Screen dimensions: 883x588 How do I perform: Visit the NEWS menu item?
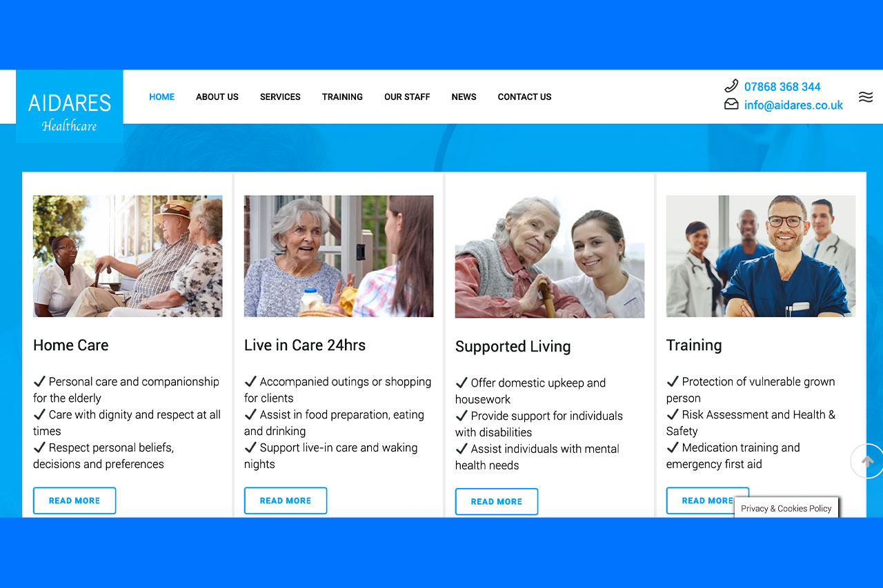coord(464,97)
